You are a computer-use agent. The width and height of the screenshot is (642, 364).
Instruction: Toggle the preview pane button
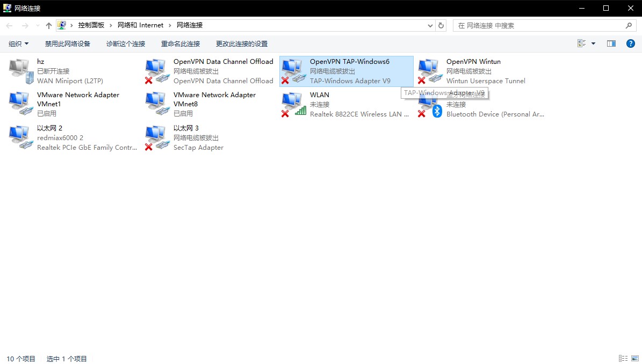pyautogui.click(x=611, y=43)
